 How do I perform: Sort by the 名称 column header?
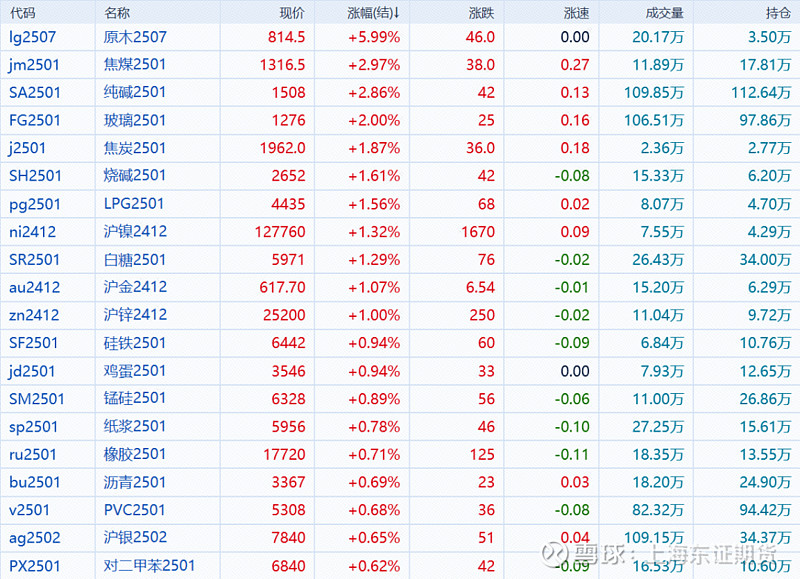[117, 13]
